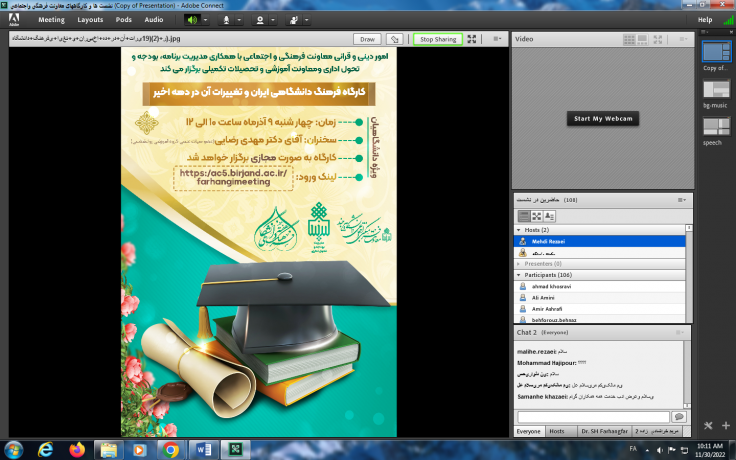This screenshot has width=736, height=460.
Task: Open the Meeting menu
Action: (51, 19)
